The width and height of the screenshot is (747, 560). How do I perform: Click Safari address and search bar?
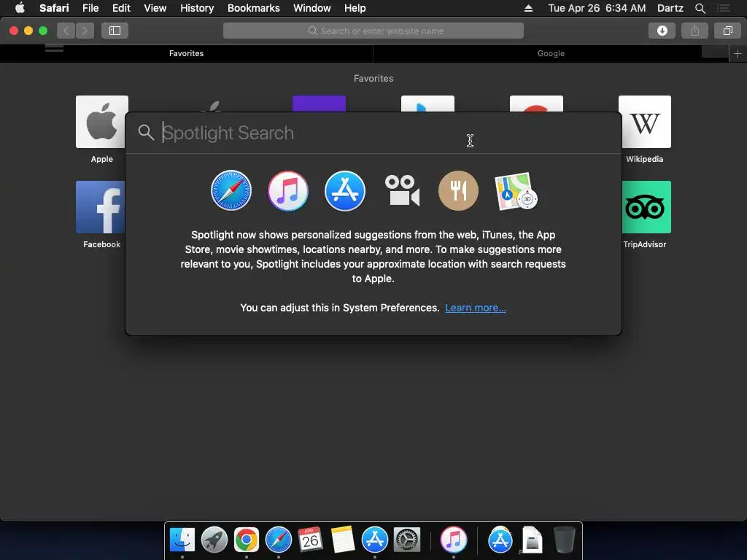373,31
